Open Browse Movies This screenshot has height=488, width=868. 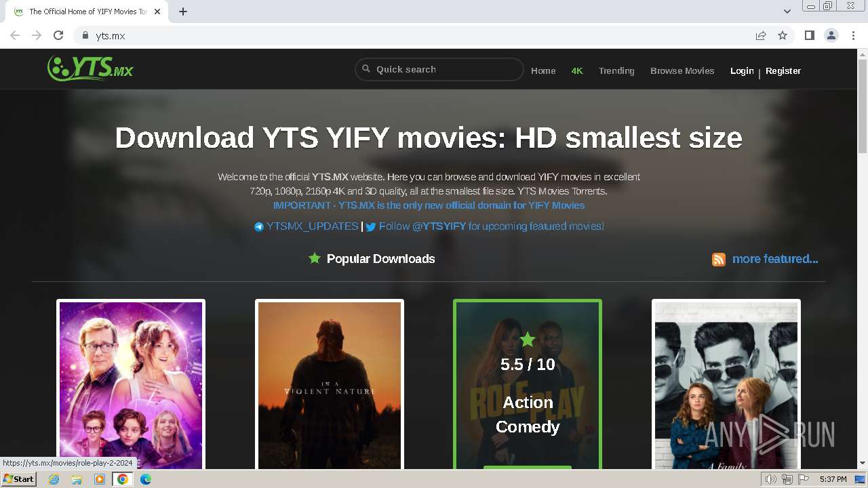pyautogui.click(x=682, y=70)
